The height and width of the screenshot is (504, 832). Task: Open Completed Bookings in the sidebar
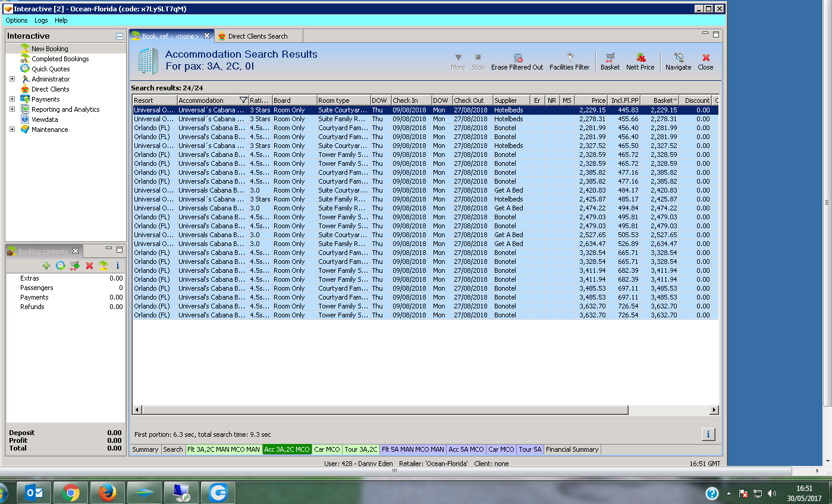point(60,59)
